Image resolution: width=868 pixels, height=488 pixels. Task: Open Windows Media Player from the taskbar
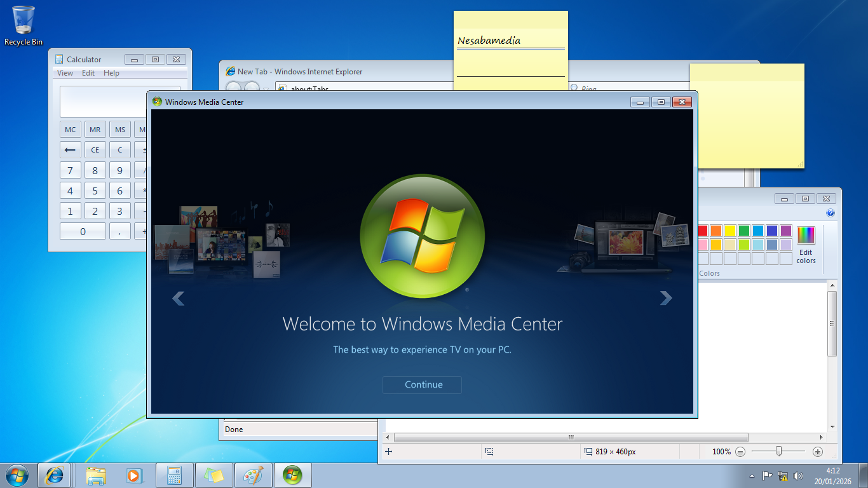coord(133,475)
